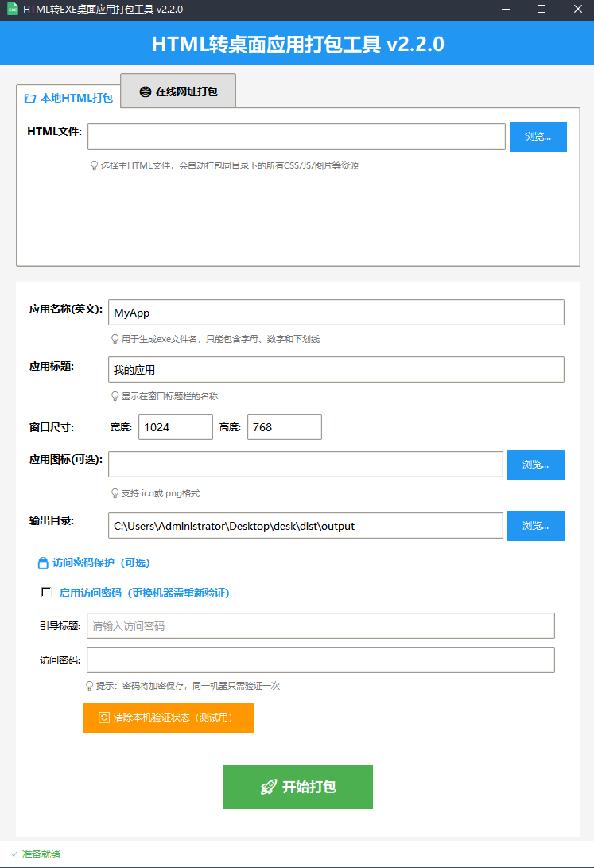Click the app icon in title bar
594x868 pixels.
pos(13,10)
